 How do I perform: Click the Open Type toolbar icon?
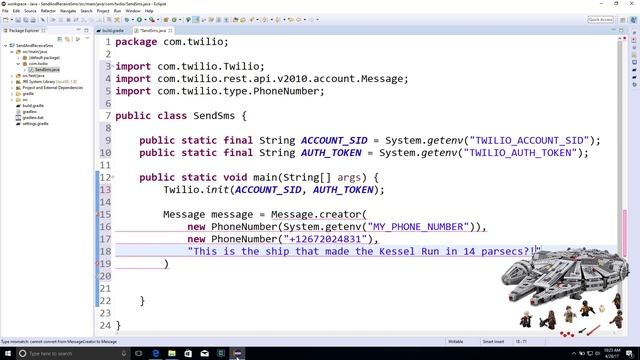tap(236, 20)
